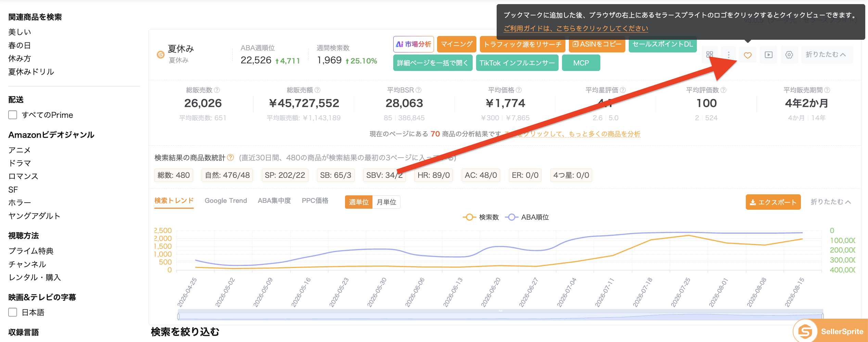
Task: Open the grid view icon
Action: pyautogui.click(x=710, y=55)
